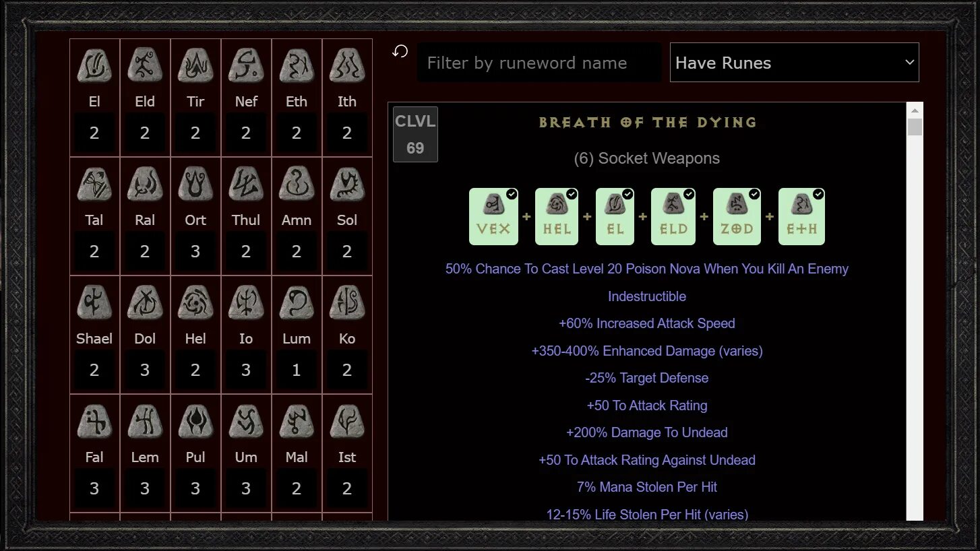The height and width of the screenshot is (551, 980).
Task: Click the ETH rune card in recipe
Action: coord(801,216)
